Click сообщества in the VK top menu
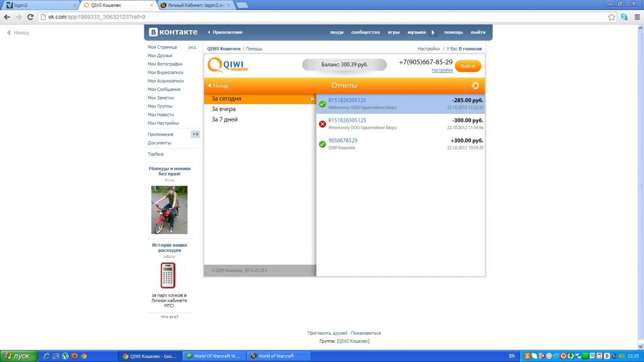The height and width of the screenshot is (362, 644). tap(365, 32)
